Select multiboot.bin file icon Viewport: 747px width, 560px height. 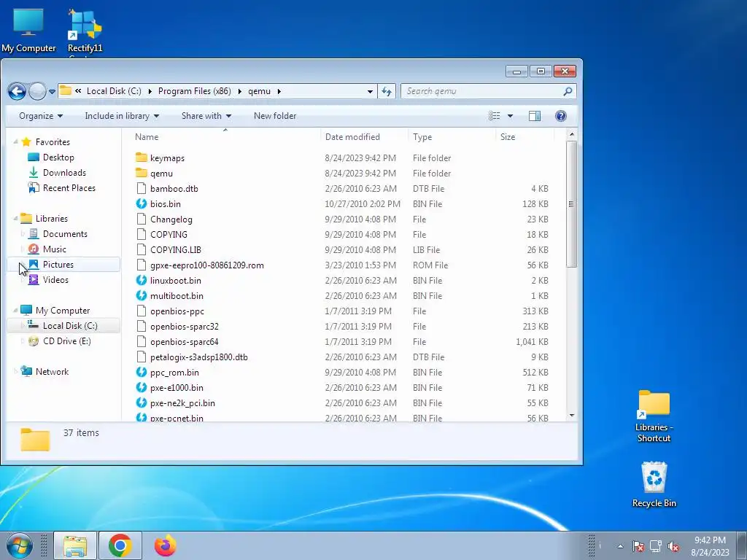coord(142,295)
